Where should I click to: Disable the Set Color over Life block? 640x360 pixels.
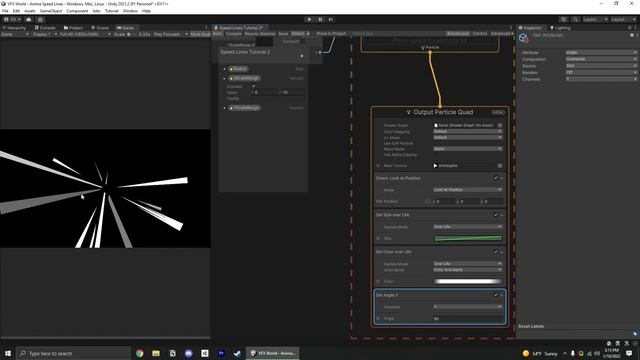click(496, 252)
